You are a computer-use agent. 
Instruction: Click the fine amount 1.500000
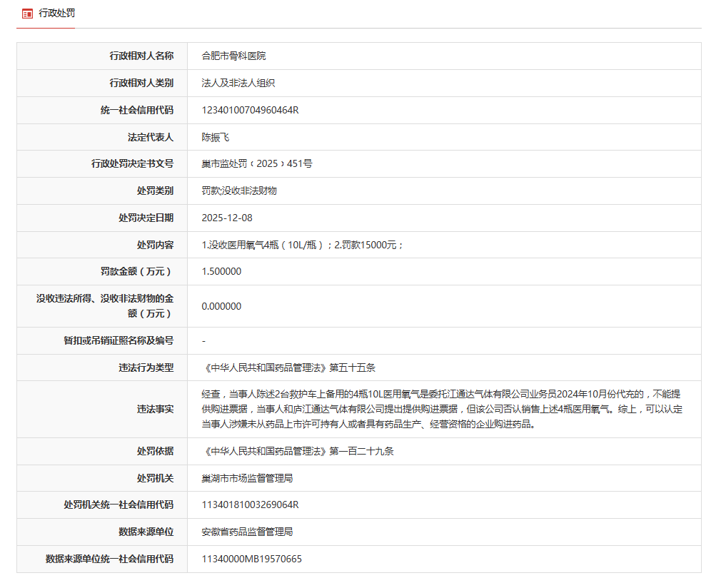[221, 272]
